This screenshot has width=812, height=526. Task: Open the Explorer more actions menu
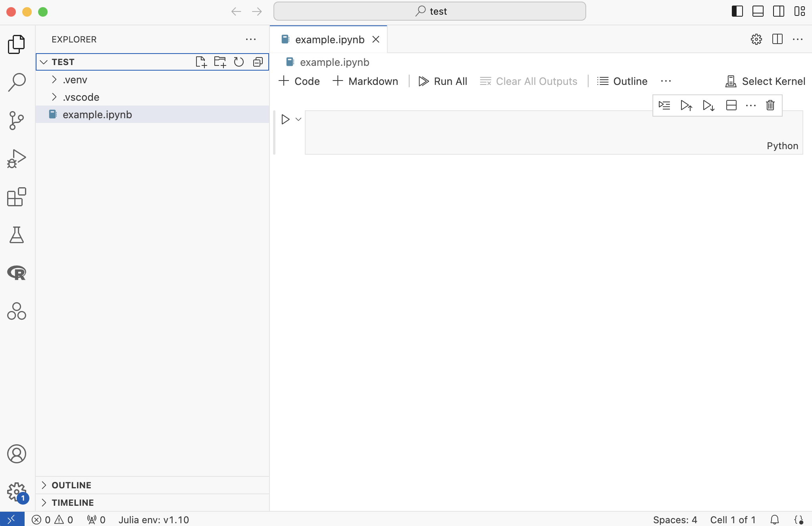[x=250, y=39]
